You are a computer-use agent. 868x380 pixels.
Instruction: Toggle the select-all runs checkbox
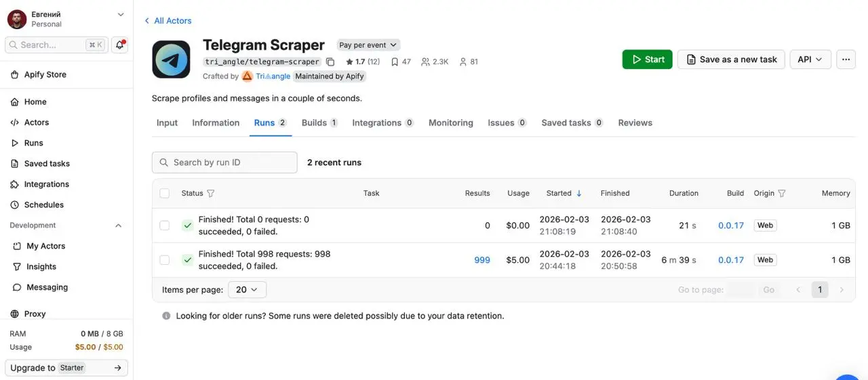point(165,194)
